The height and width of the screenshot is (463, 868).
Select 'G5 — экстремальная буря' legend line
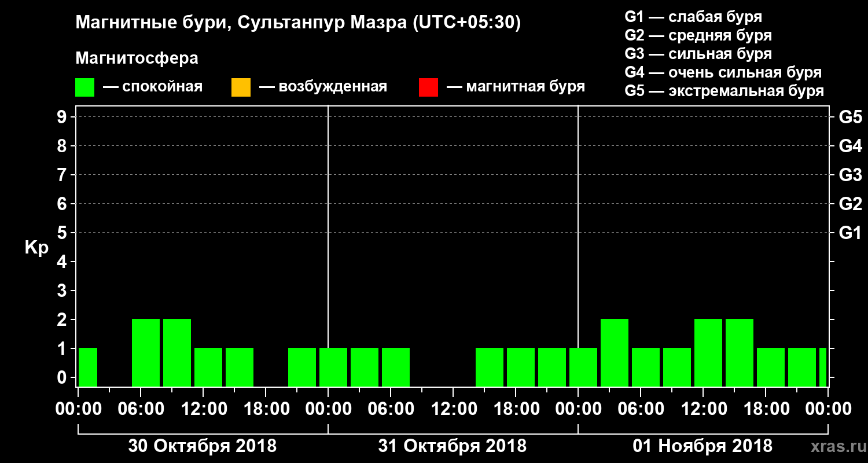click(x=724, y=91)
